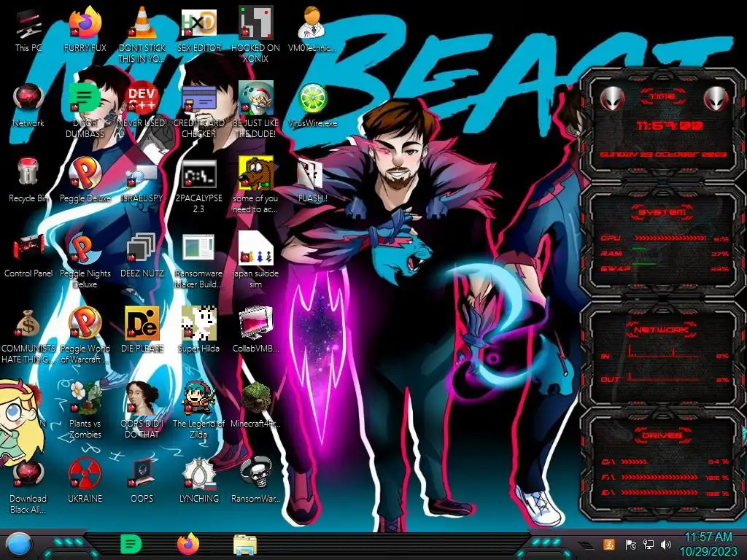The height and width of the screenshot is (560, 747).
Task: Click the Start orb on taskbar
Action: (x=19, y=545)
